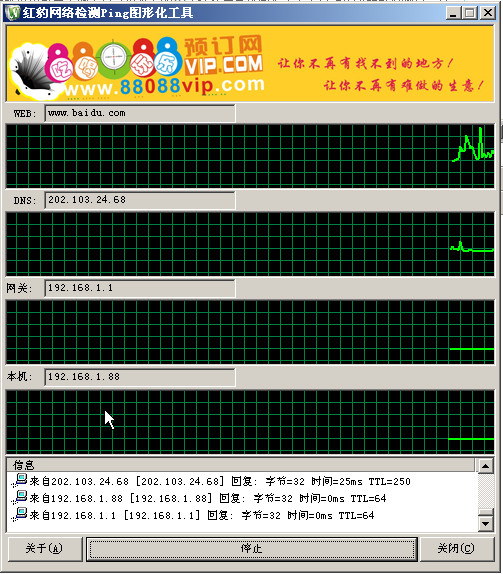Image resolution: width=503 pixels, height=574 pixels.
Task: Click the 信息 column header
Action: [241, 465]
